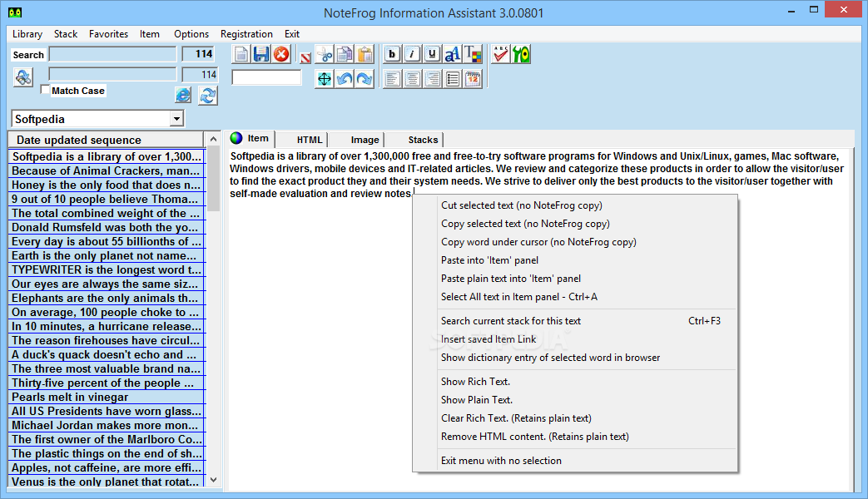Choose Paste into 'Item' panel
Viewport: 868px width, 499px height.
574,260
